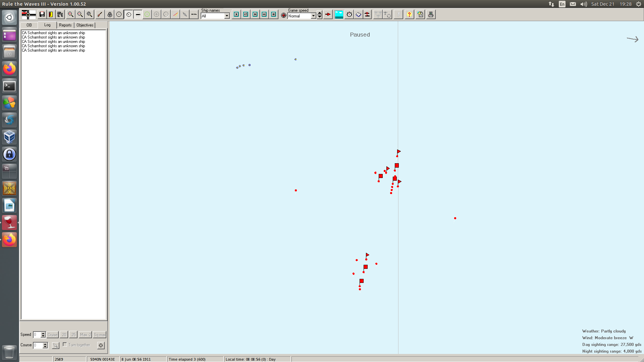
Task: Zoom out with the minus magnifier
Action: (80, 14)
